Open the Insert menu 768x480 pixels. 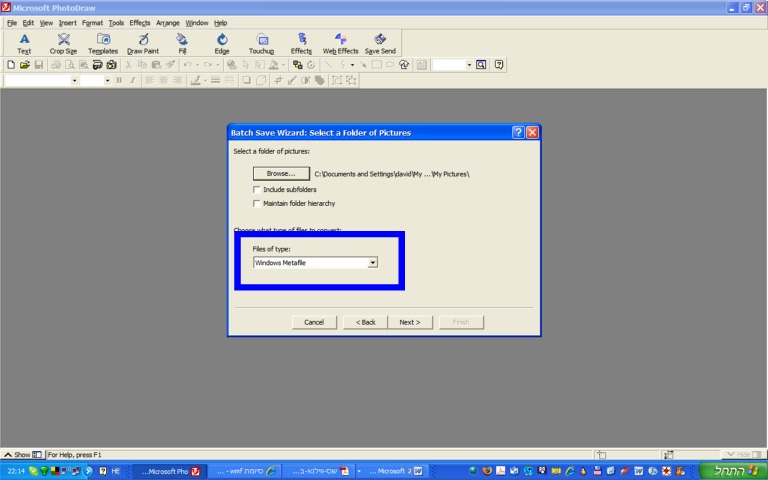pos(68,23)
